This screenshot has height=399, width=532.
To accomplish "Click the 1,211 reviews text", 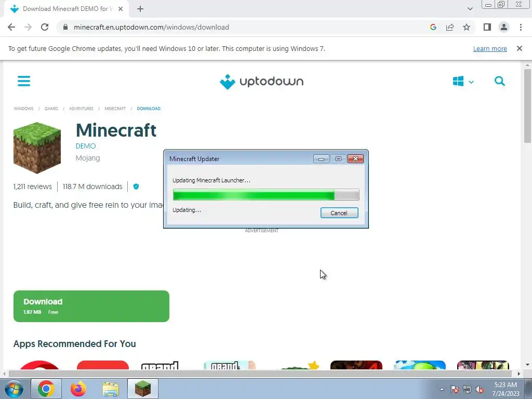I will click(33, 187).
